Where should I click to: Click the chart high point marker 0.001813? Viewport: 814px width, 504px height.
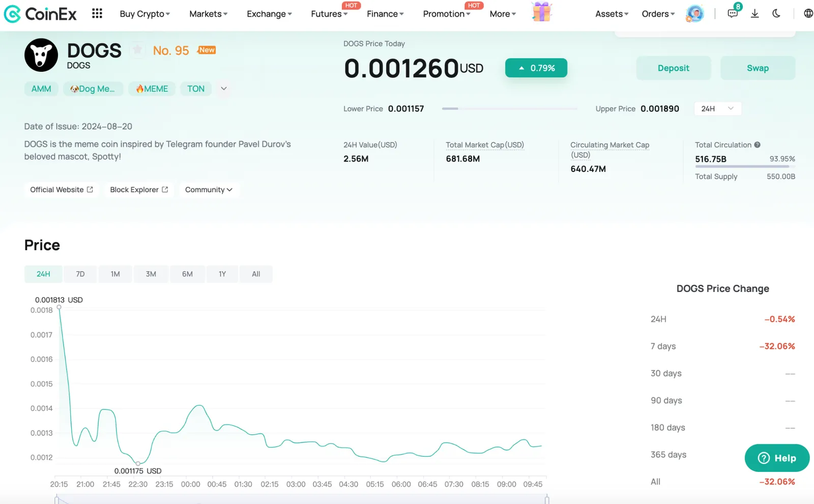coord(59,307)
